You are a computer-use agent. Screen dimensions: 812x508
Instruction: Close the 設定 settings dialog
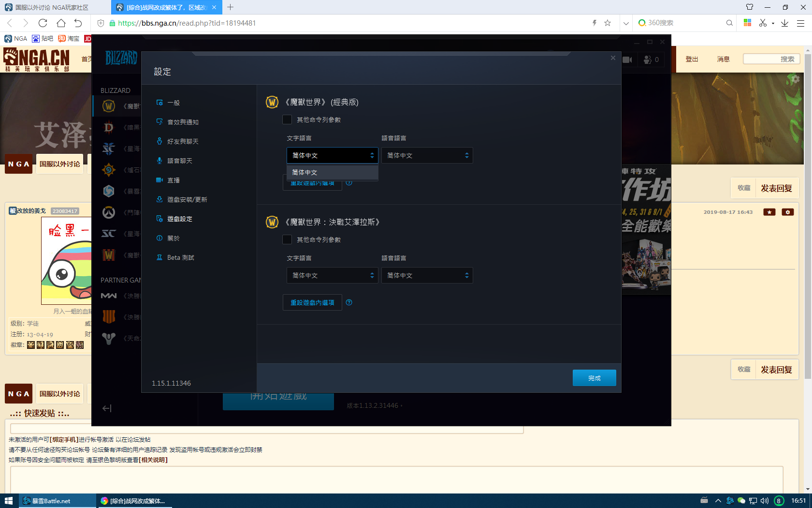(x=613, y=58)
